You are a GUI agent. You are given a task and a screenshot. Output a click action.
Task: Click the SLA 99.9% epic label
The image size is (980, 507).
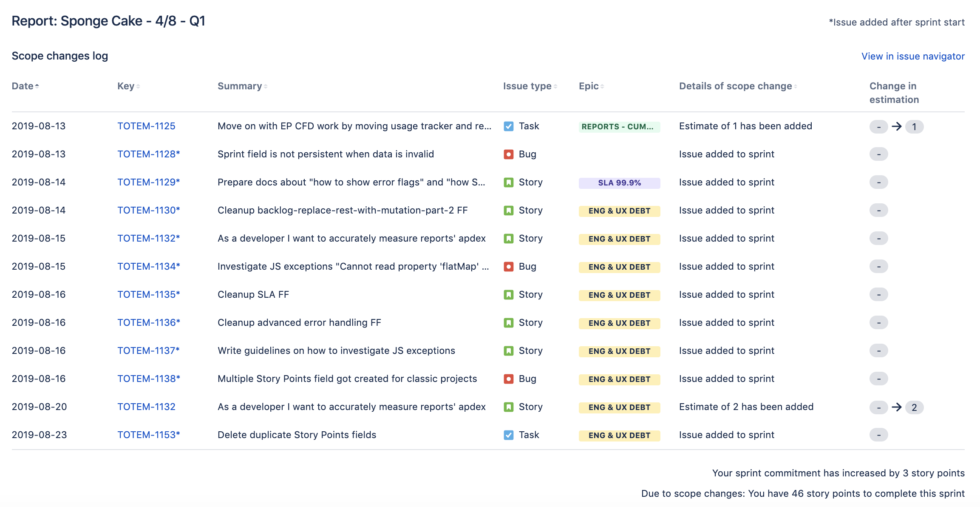[619, 183]
